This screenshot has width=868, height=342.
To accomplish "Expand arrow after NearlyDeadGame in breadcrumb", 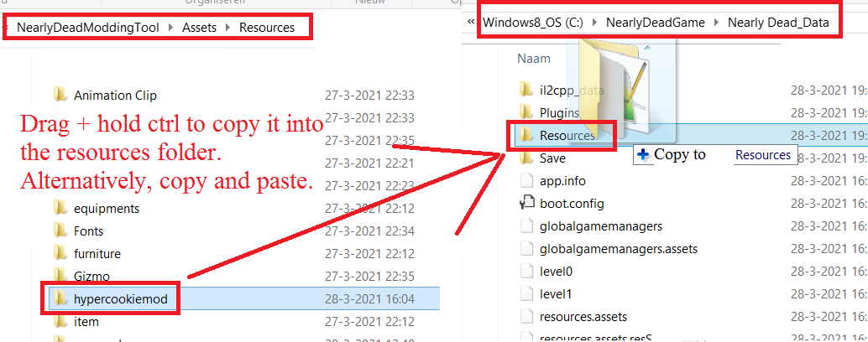I will point(716,23).
